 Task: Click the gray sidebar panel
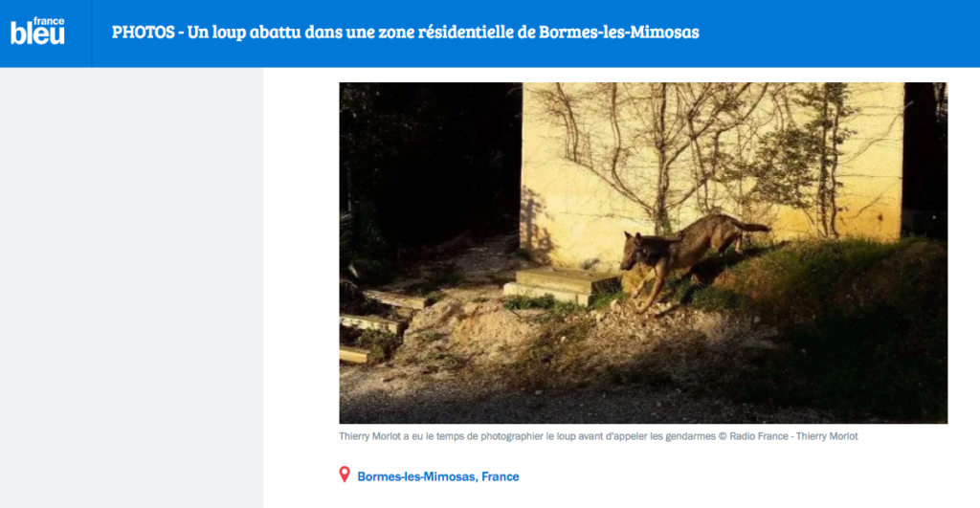pyautogui.click(x=131, y=287)
